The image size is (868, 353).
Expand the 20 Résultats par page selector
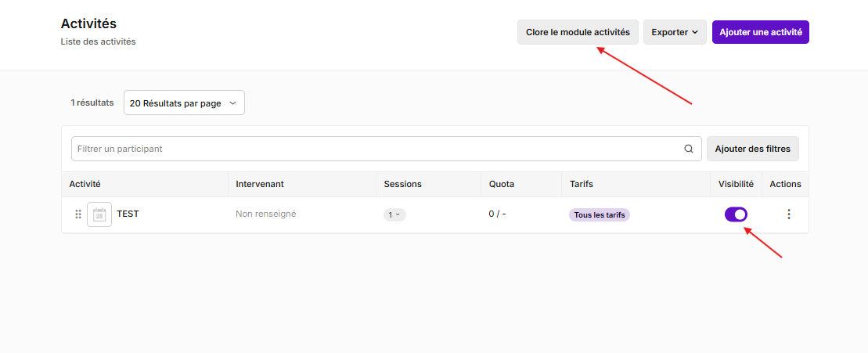coord(185,103)
